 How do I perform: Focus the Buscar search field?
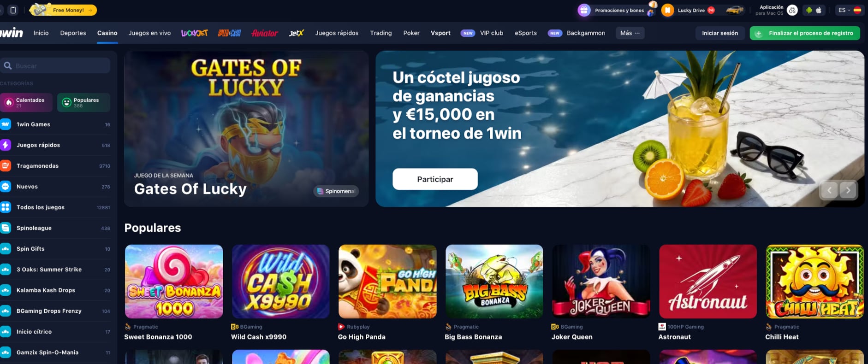pos(55,66)
